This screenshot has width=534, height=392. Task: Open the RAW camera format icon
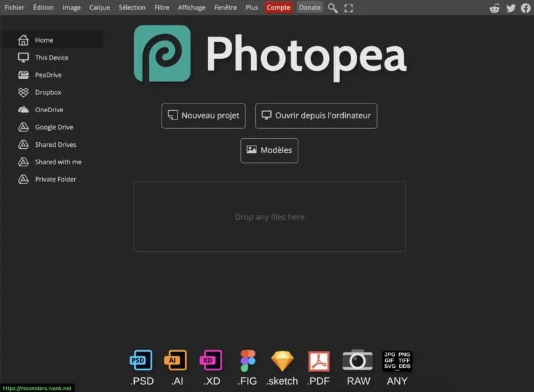tap(358, 360)
